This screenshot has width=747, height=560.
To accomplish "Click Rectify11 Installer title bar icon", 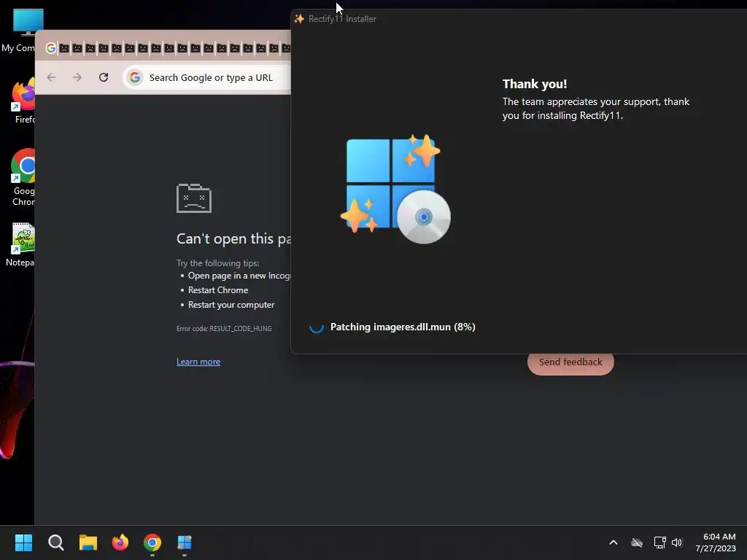I will coord(299,19).
